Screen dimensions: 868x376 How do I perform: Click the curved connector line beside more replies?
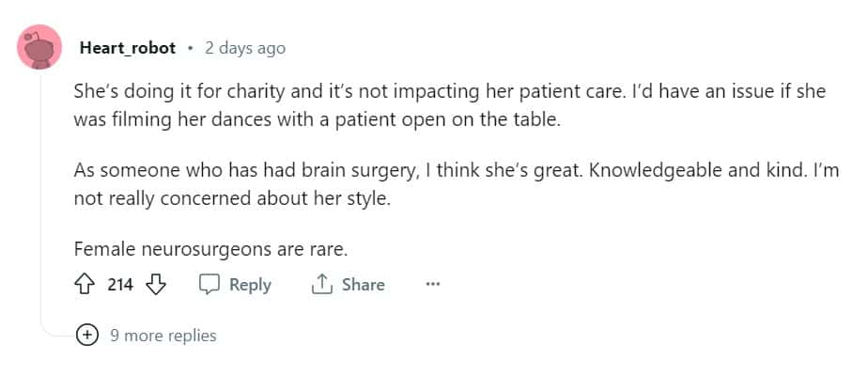click(x=52, y=331)
